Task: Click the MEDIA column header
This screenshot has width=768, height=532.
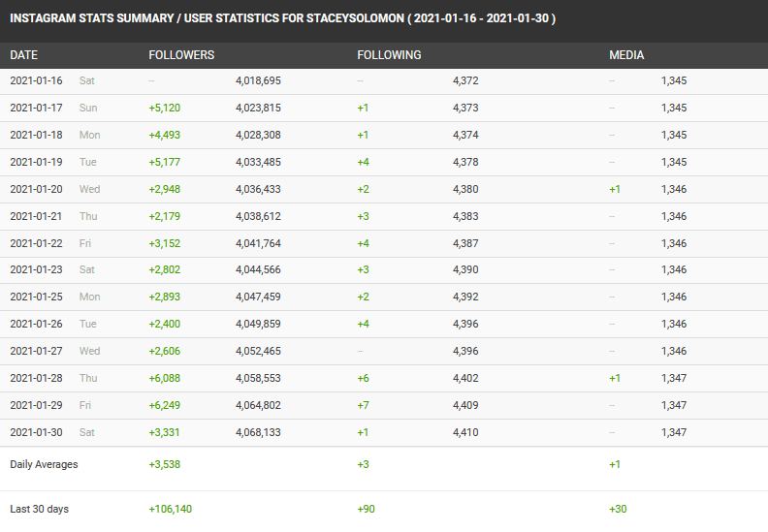Action: [x=626, y=55]
